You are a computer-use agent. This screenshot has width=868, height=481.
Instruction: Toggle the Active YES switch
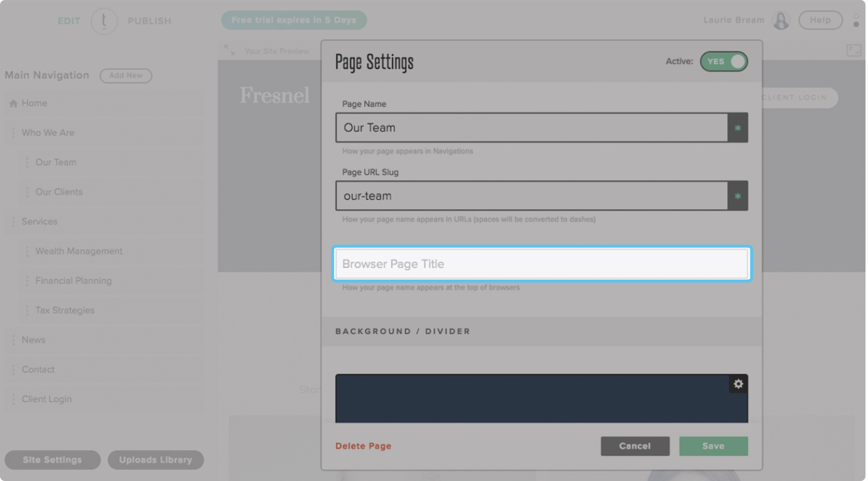[723, 62]
